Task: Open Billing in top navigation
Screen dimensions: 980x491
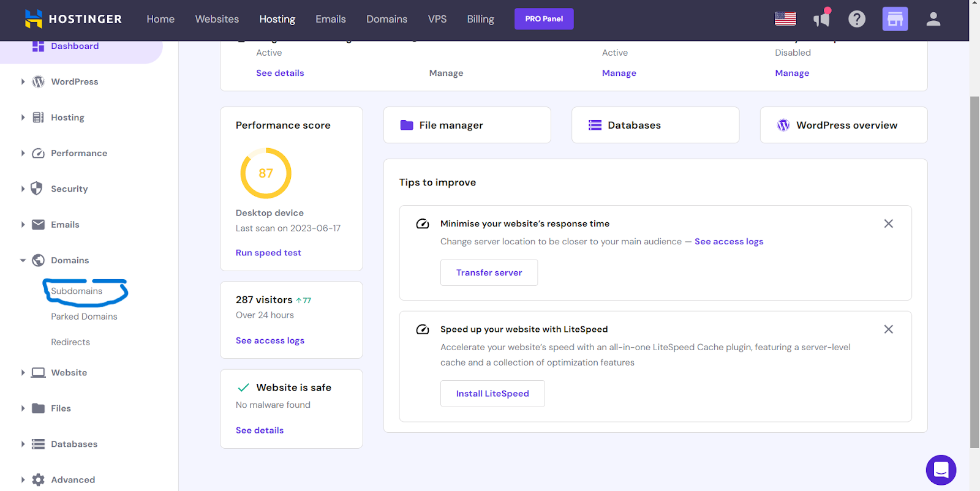Action: point(480,19)
